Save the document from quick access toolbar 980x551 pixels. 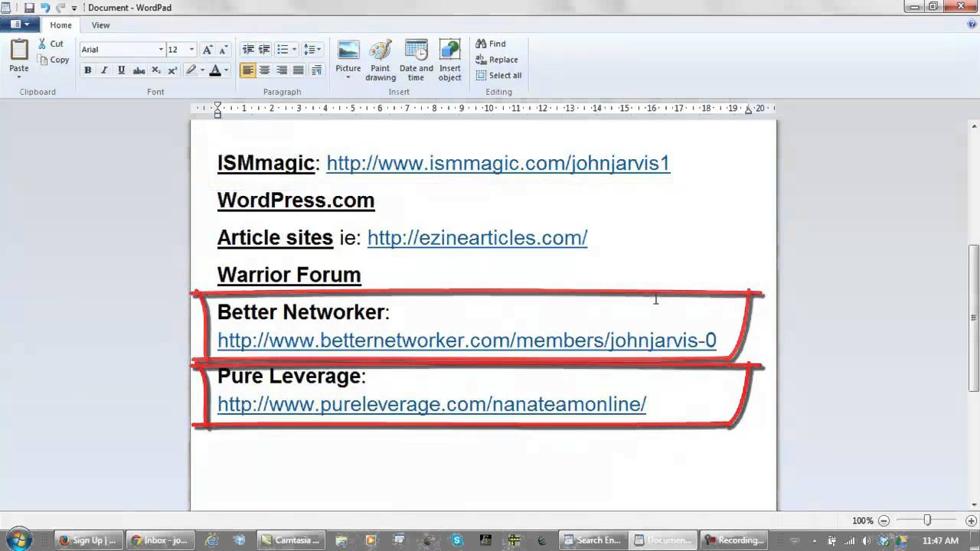click(29, 8)
